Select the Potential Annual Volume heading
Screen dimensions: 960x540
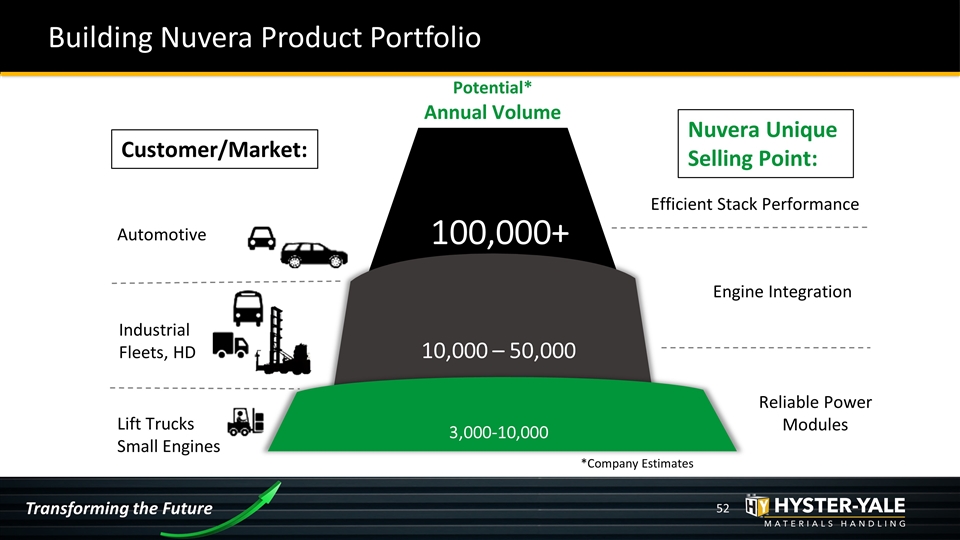tap(492, 100)
